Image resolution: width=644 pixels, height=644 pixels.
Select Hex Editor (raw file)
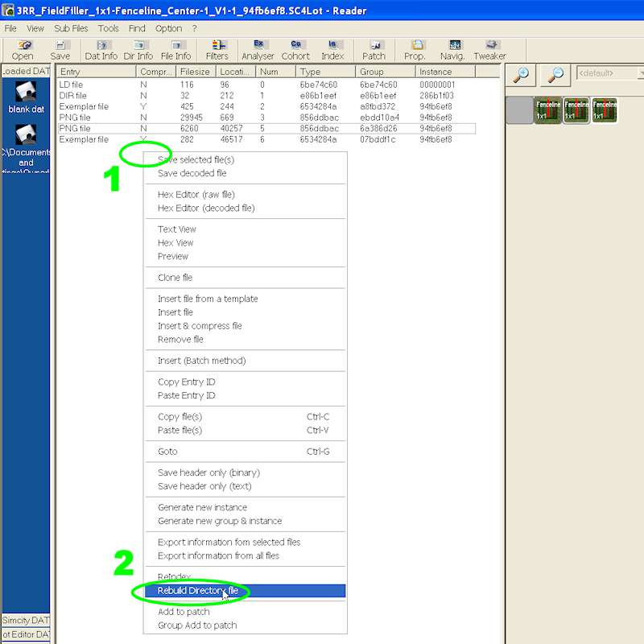point(246,194)
